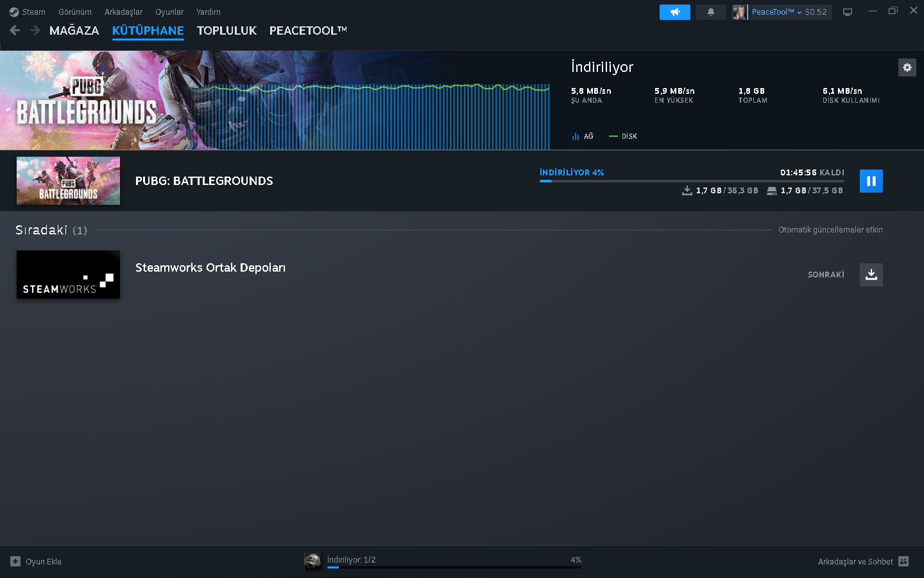Screen dimensions: 924x578
Task: Click the Oyun Ekle button
Action: (x=36, y=561)
